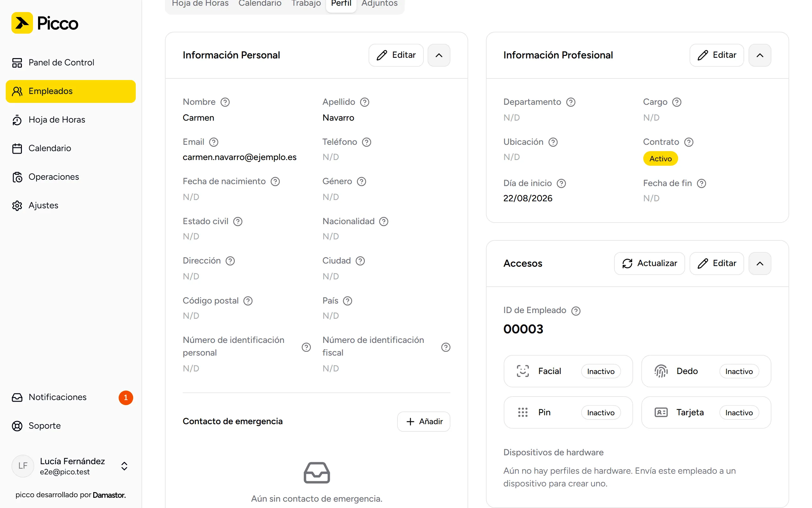
Task: Show help for Departamento field
Action: click(x=571, y=102)
